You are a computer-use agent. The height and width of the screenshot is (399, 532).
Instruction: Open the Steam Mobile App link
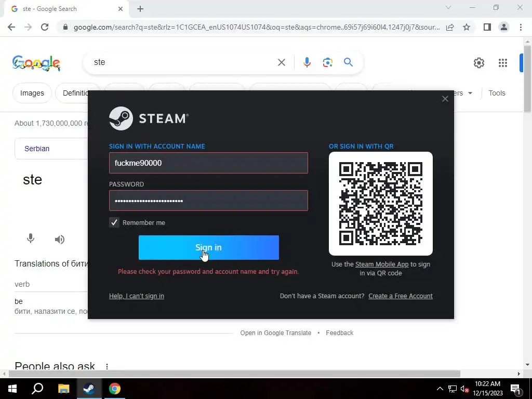pyautogui.click(x=382, y=264)
